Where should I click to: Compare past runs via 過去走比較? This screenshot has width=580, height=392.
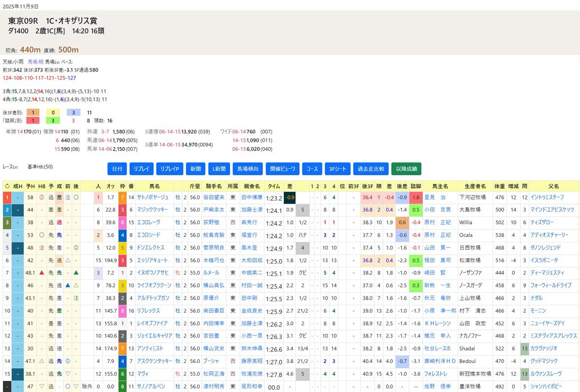tap(371, 169)
